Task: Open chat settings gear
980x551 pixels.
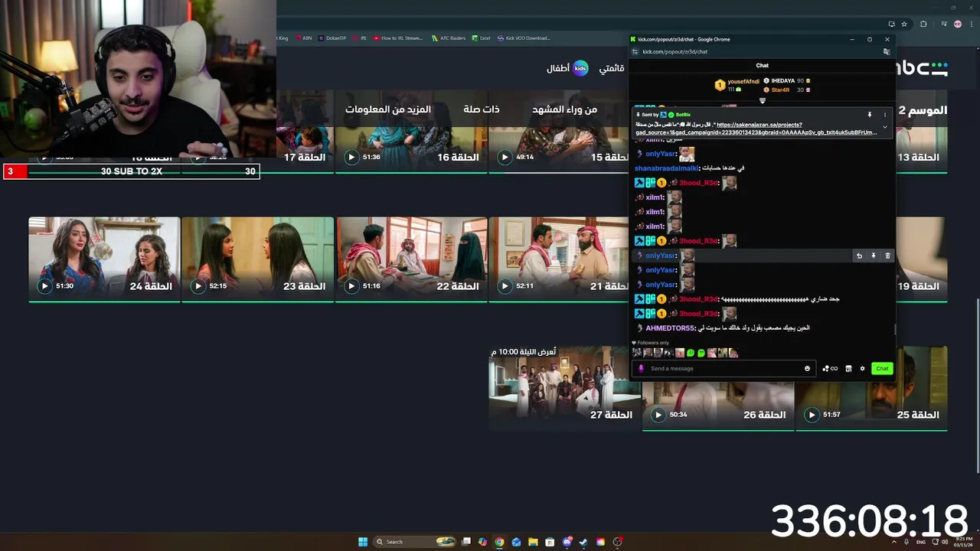Action: pos(862,368)
